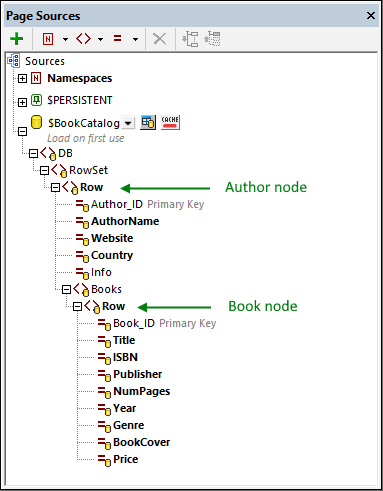Select the AuthorName tree item
The height and width of the screenshot is (491, 383).
click(125, 221)
